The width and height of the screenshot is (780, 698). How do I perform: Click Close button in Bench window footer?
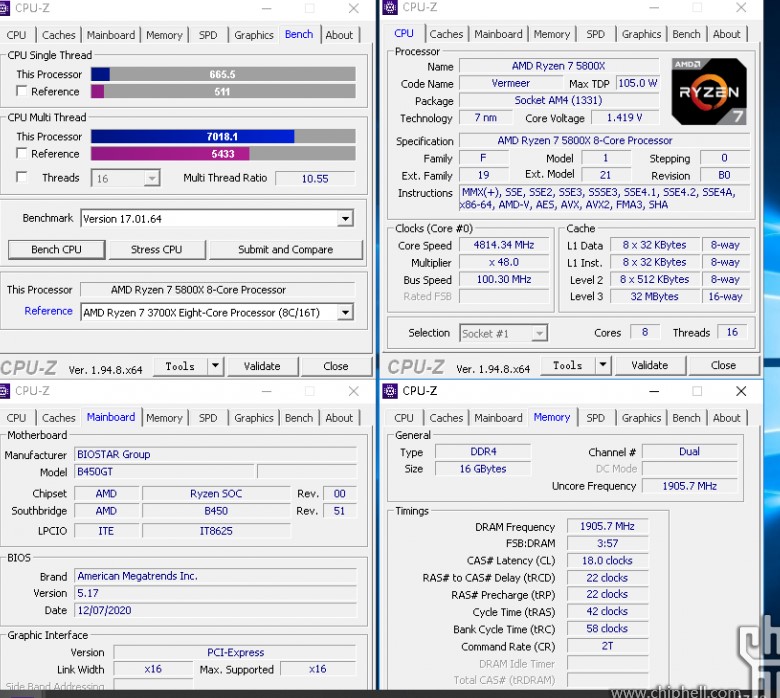point(336,366)
